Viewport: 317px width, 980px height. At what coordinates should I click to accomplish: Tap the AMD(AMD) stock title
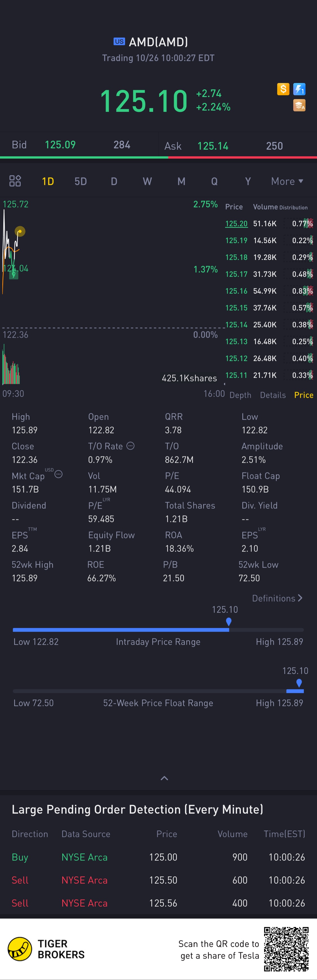pyautogui.click(x=158, y=42)
